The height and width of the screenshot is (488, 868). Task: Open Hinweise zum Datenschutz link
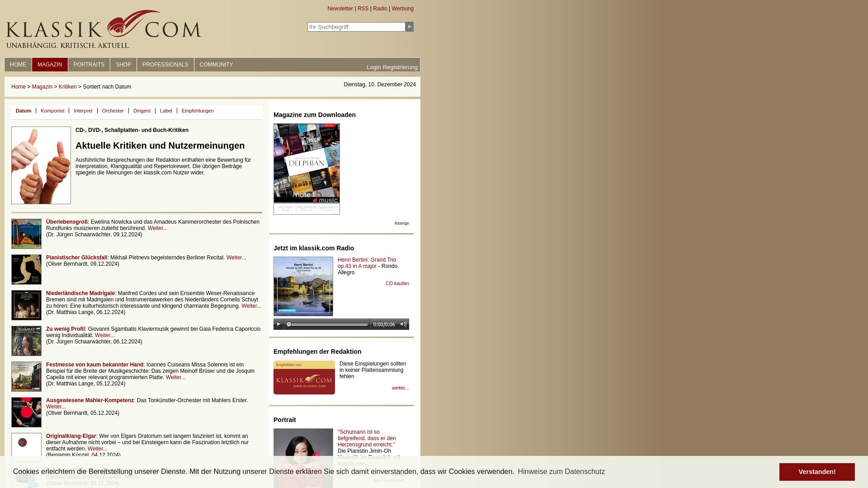click(x=561, y=471)
